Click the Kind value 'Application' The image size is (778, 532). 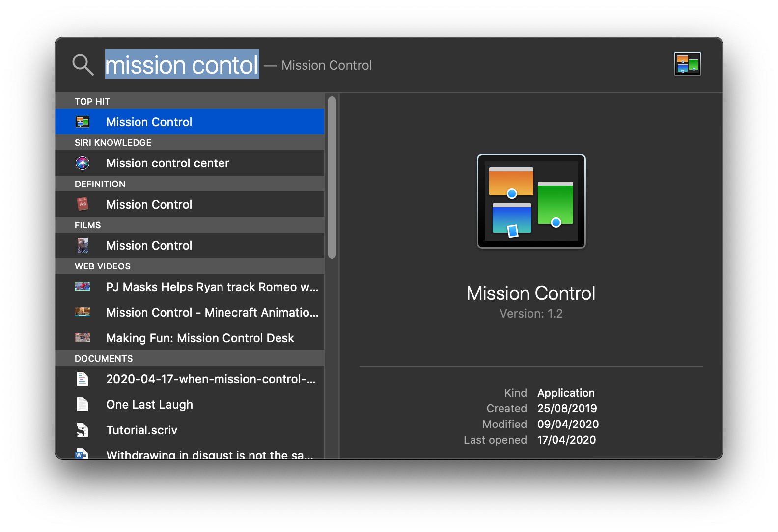(566, 393)
